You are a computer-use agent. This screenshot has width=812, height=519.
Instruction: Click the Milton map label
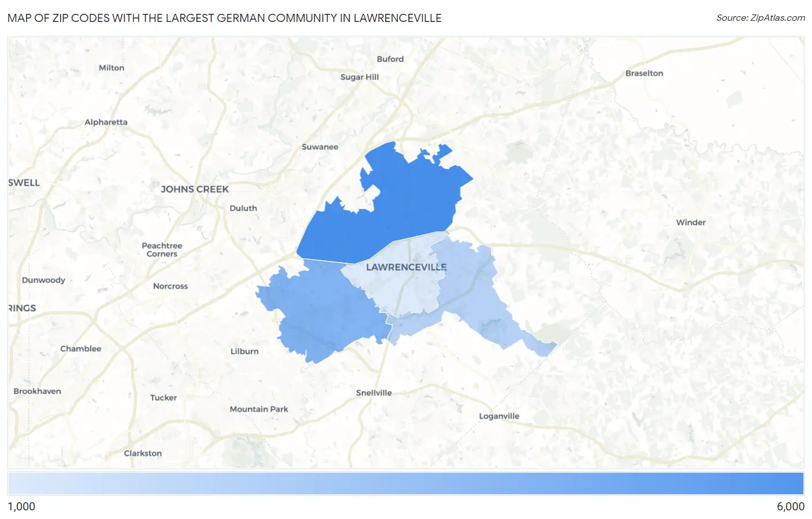tap(111, 68)
